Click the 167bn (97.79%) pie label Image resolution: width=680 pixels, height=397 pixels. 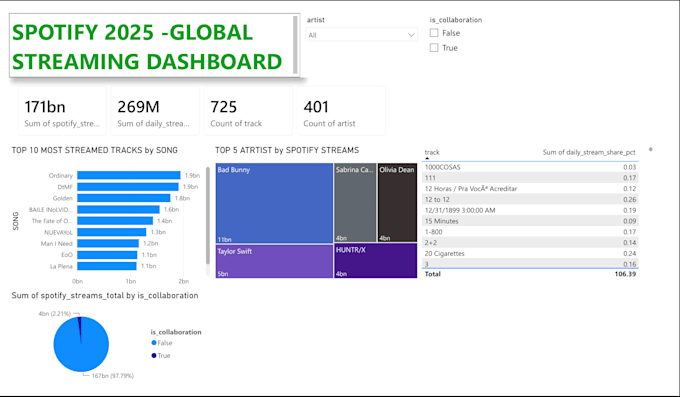[x=113, y=376]
